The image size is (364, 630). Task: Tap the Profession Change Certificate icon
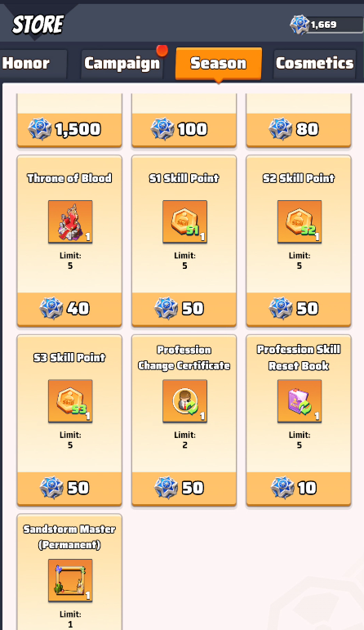click(184, 401)
